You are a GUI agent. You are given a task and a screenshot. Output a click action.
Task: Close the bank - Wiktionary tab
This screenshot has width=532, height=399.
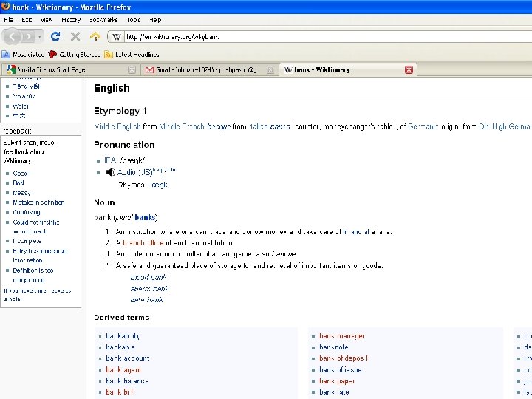pos(409,69)
